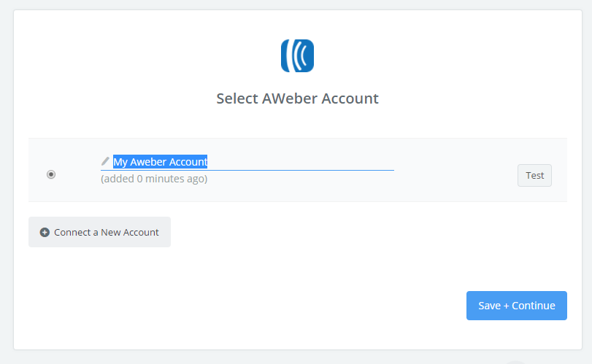Click the word "Continue" on the blue button

tap(533, 306)
